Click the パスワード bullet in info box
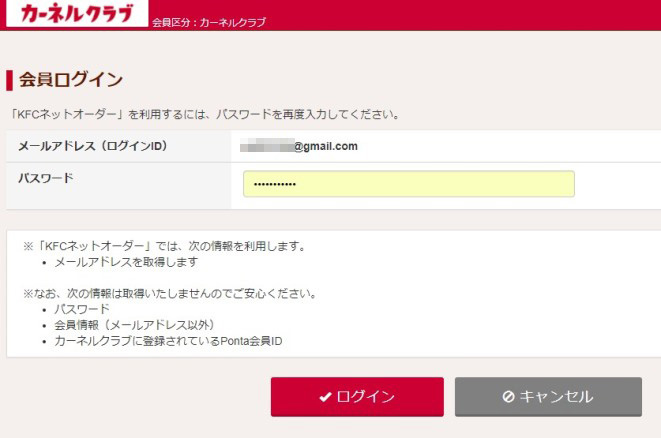 pos(82,309)
